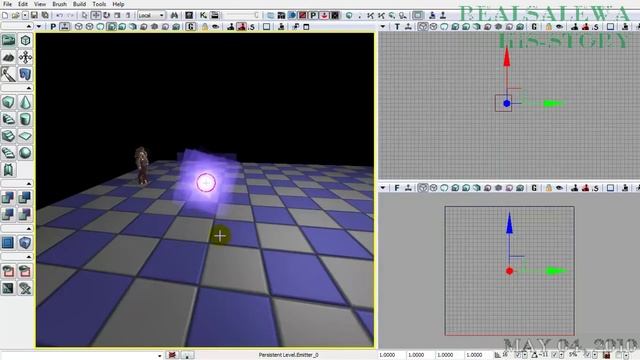Choose the Cone brush builder
Image resolution: width=640 pixels, height=360 pixels.
pos(25,102)
